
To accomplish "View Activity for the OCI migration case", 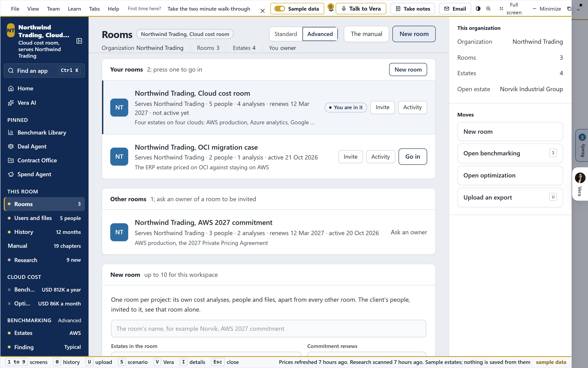I will (381, 156).
